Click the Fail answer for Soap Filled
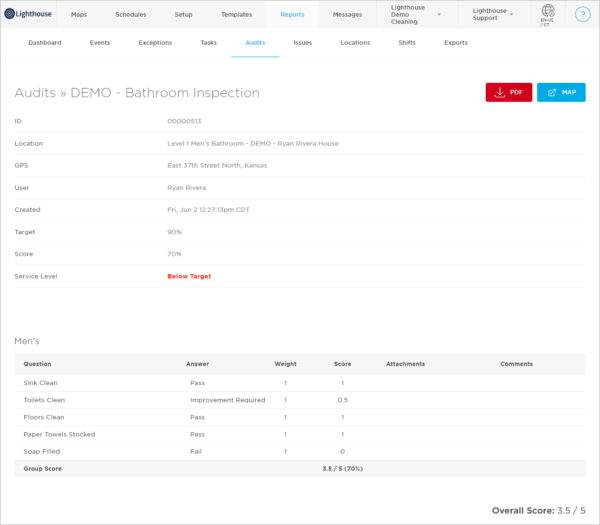The width and height of the screenshot is (600, 525). 196,452
